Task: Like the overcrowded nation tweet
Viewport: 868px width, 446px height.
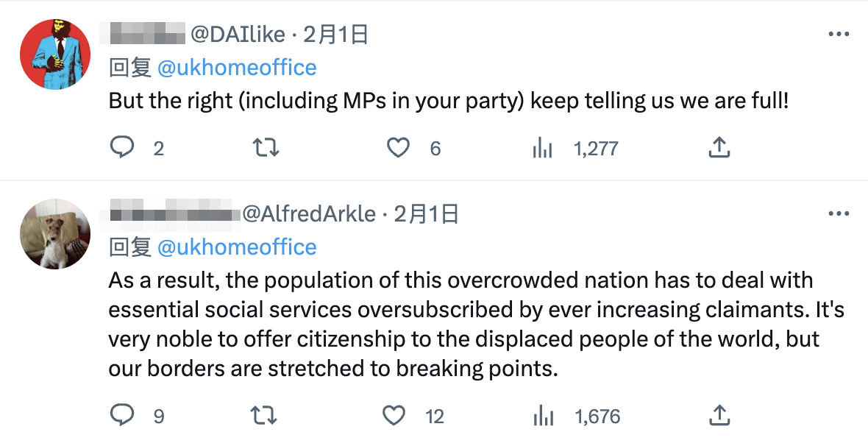Action: pyautogui.click(x=395, y=416)
